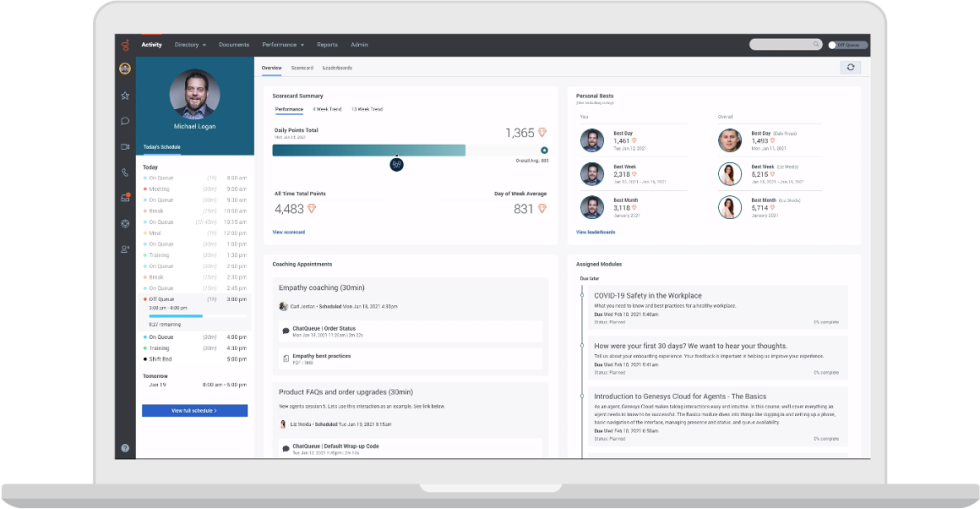Click the View full schedule button

194,411
